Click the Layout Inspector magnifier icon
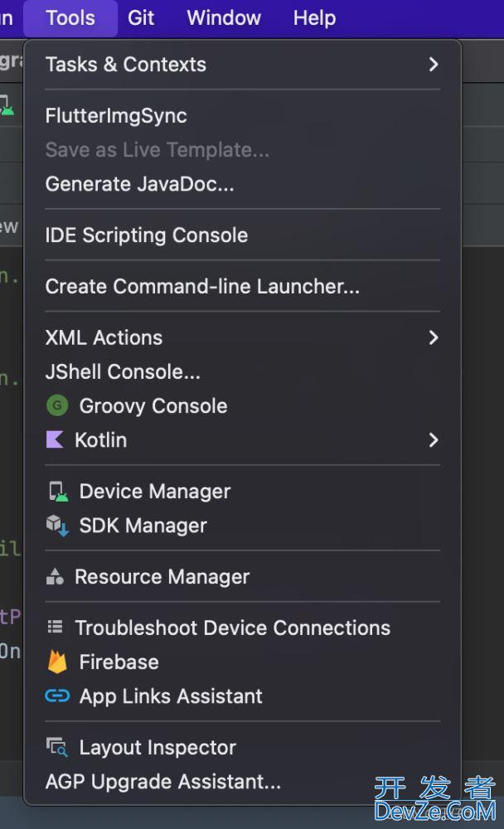The image size is (504, 829). pos(57,748)
